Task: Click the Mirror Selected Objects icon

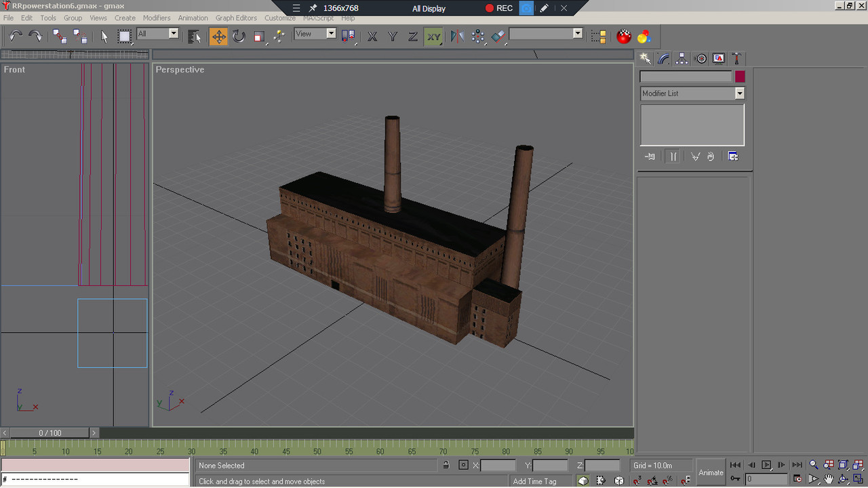Action: tap(458, 36)
